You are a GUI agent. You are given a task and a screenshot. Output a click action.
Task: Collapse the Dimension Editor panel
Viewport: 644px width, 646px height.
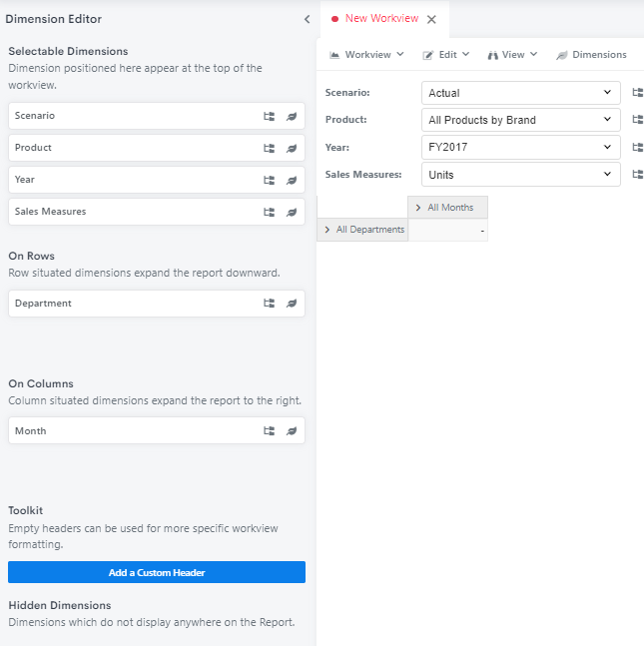point(307,19)
